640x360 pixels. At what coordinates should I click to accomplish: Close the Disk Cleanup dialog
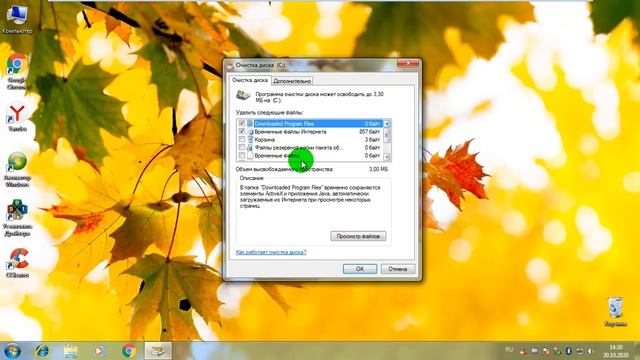click(408, 63)
